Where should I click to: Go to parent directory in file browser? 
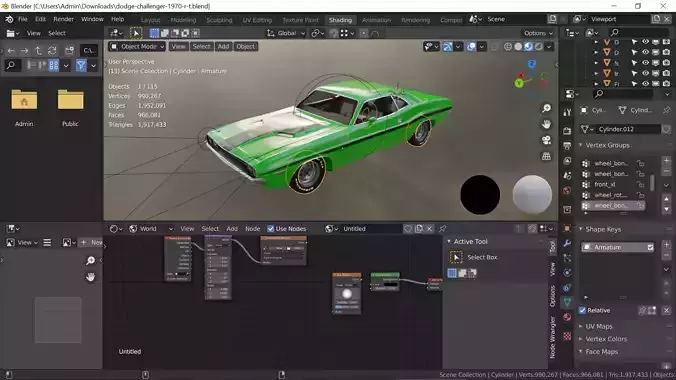click(x=38, y=51)
